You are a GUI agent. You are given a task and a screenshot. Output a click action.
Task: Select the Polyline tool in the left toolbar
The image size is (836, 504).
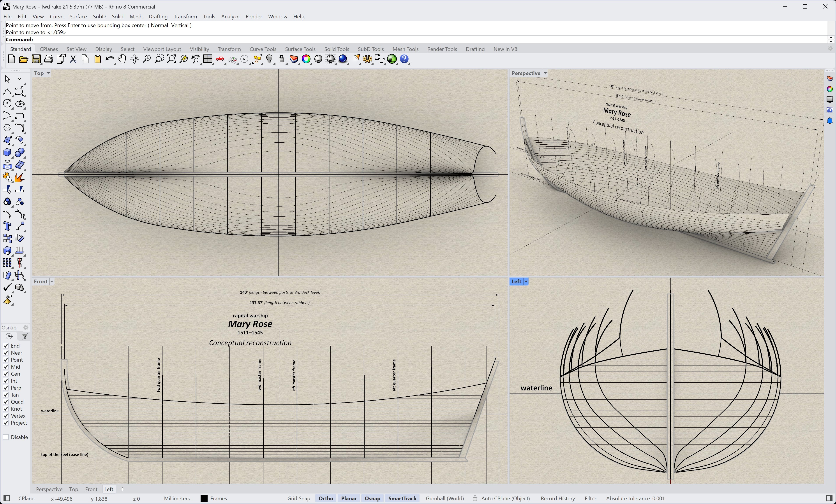coord(7,91)
